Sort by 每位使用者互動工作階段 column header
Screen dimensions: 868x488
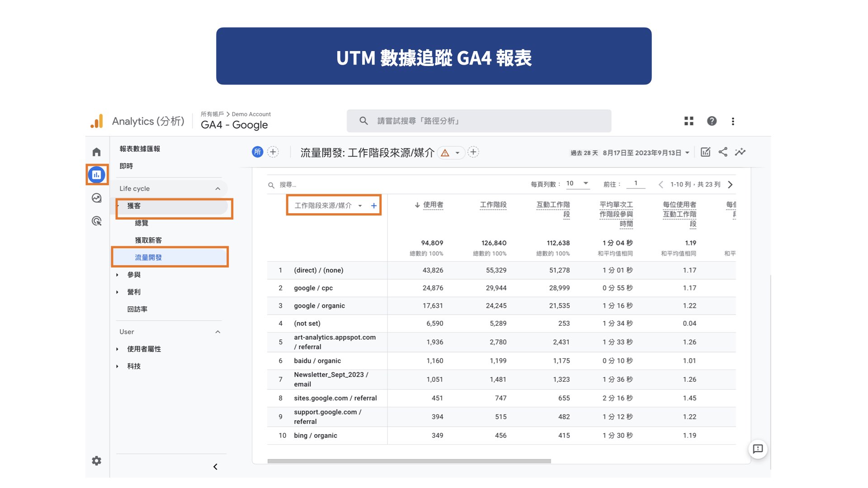(679, 214)
